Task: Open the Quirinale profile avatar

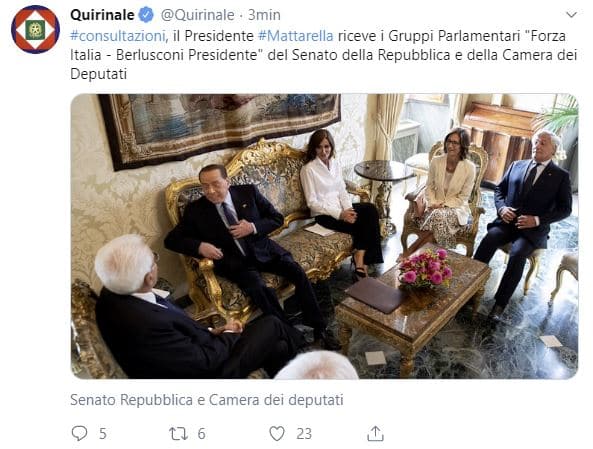Action: pos(35,30)
